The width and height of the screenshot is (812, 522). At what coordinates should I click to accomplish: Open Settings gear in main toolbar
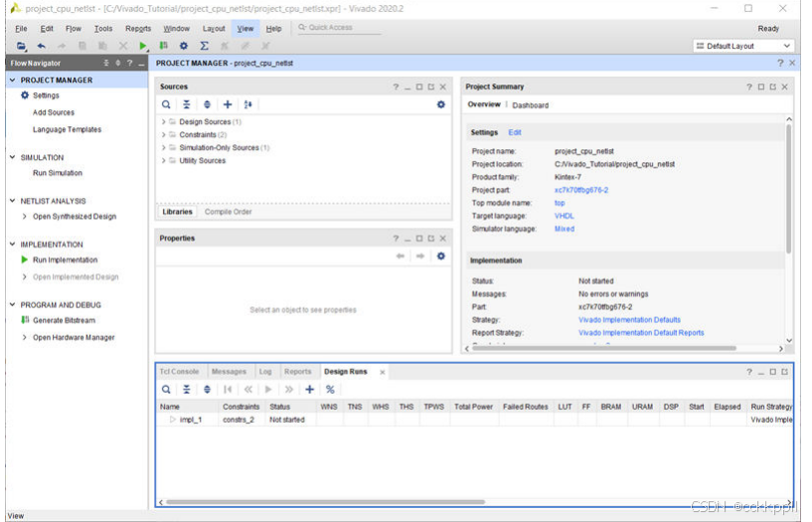tap(183, 46)
